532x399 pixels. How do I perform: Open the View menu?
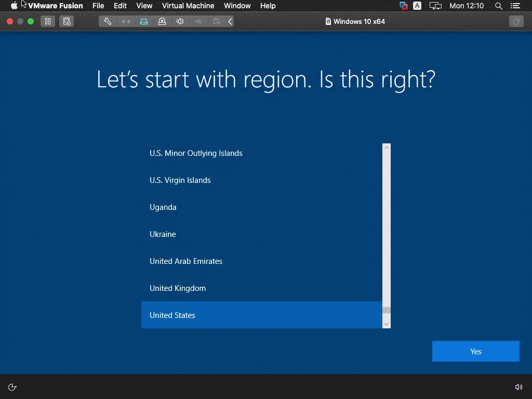tap(144, 6)
